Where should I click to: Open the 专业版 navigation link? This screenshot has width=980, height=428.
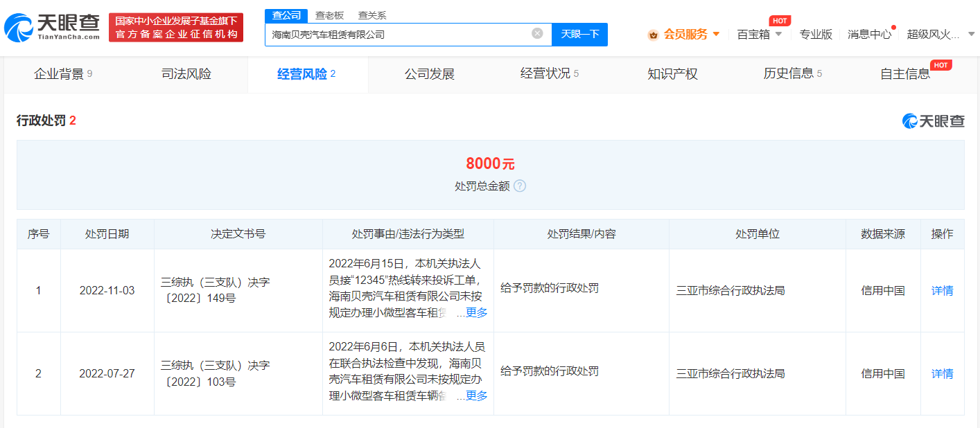pyautogui.click(x=816, y=33)
